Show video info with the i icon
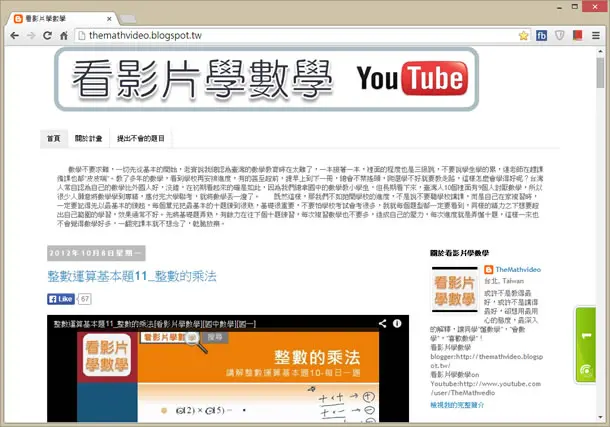This screenshot has height=427, width=610. tap(397, 324)
